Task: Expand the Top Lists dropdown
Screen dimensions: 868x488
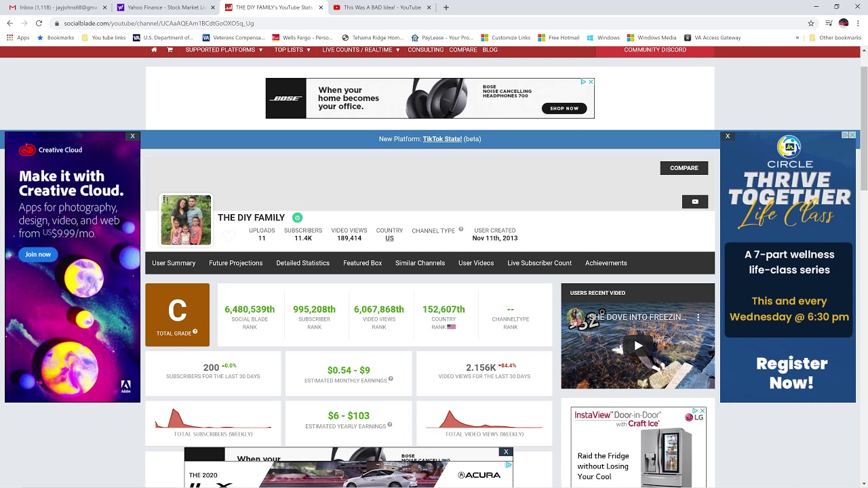Action: (292, 49)
